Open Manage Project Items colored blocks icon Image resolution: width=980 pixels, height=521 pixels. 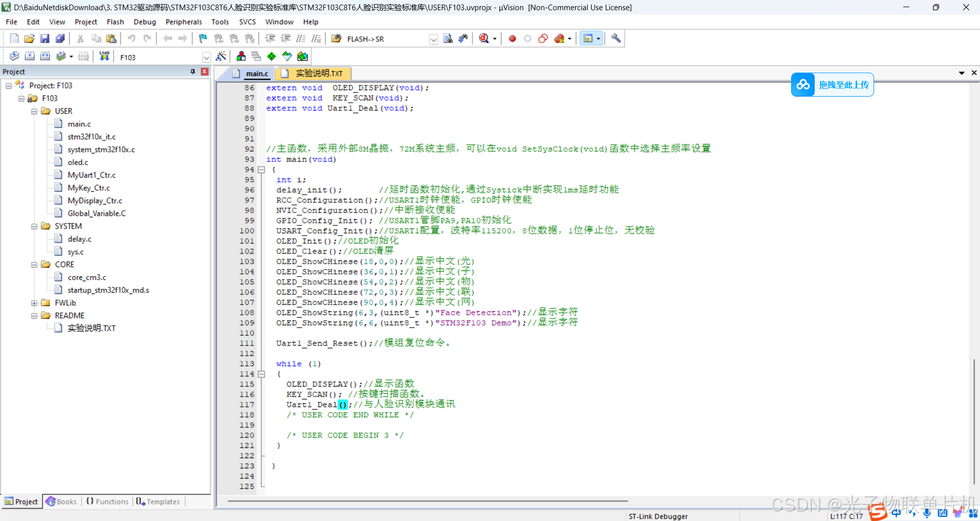click(x=241, y=57)
